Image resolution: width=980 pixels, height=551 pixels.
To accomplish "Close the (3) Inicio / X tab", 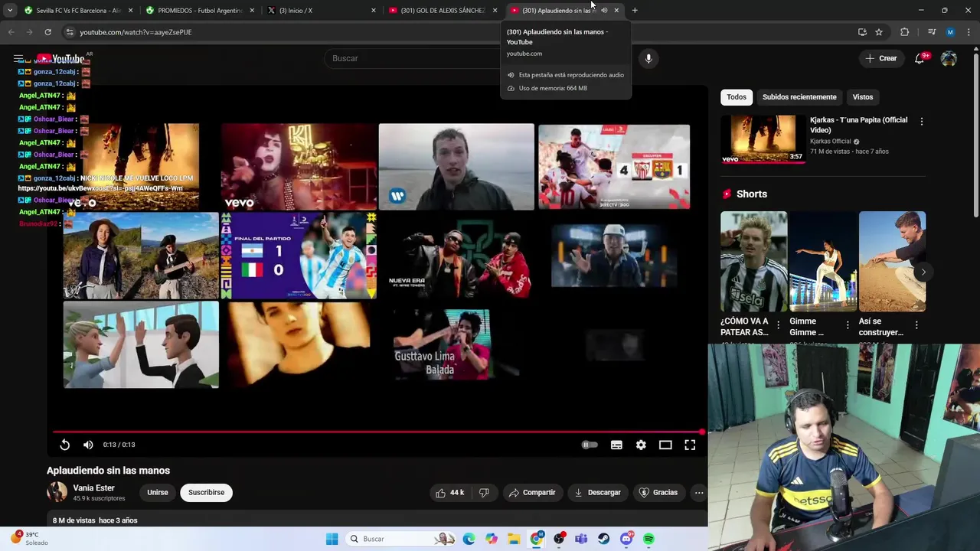I will (x=374, y=11).
